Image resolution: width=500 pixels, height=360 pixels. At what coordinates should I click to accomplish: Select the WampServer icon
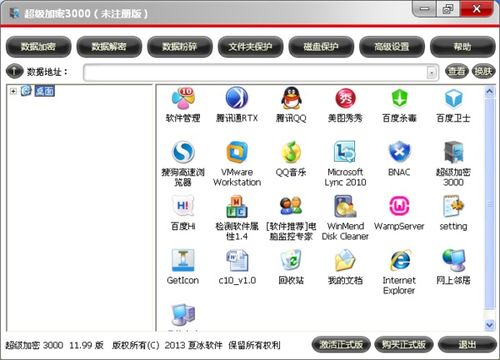point(399,207)
